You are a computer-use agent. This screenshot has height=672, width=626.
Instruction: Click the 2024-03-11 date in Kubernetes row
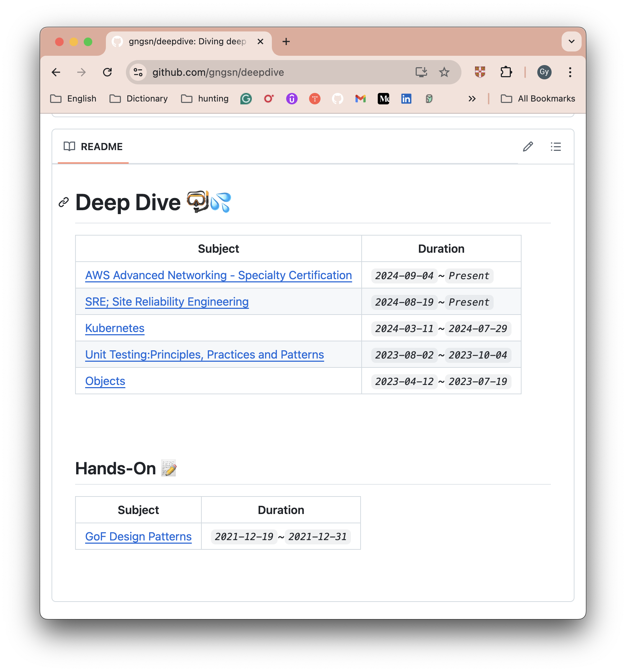(x=404, y=328)
